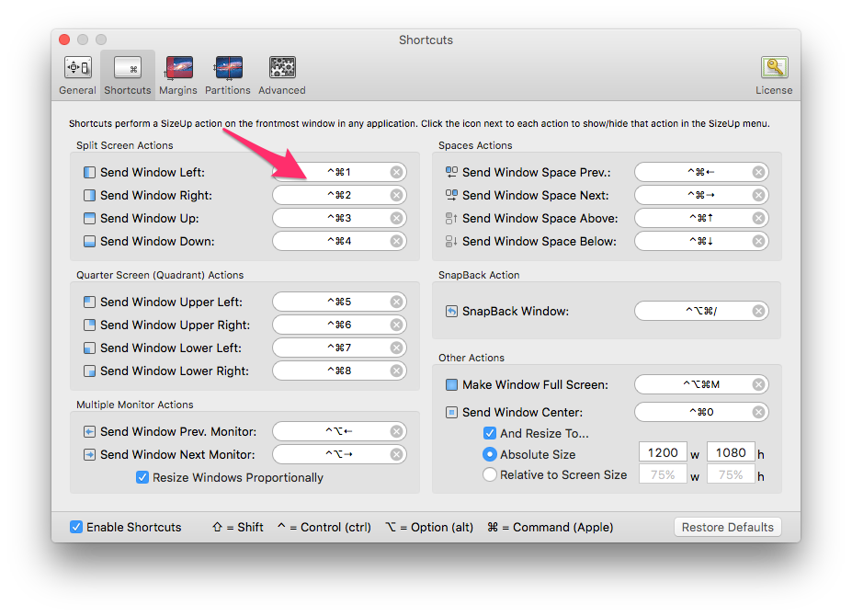Click the Send Window Center shortcut field
The image size is (852, 616).
tap(701, 412)
